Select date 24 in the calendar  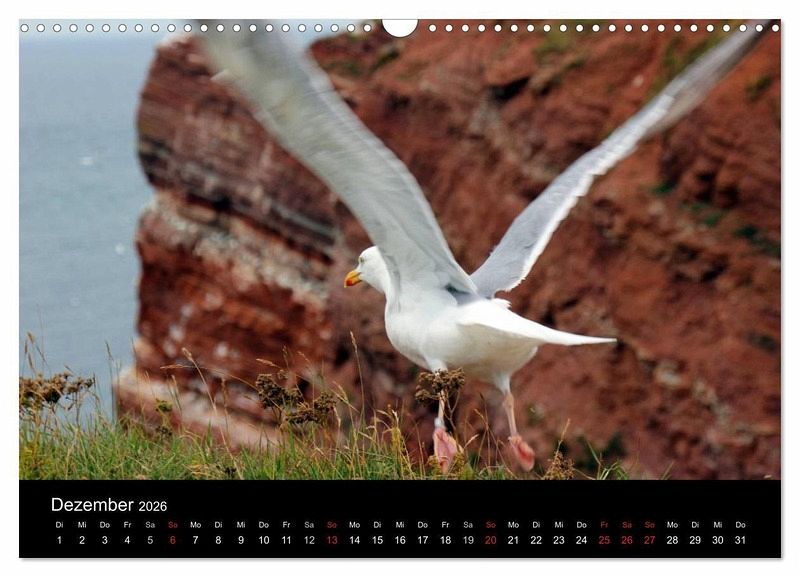[581, 540]
